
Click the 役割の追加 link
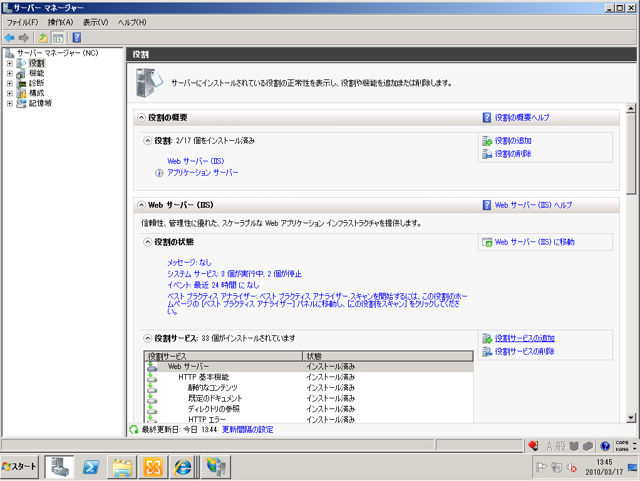[x=513, y=141]
